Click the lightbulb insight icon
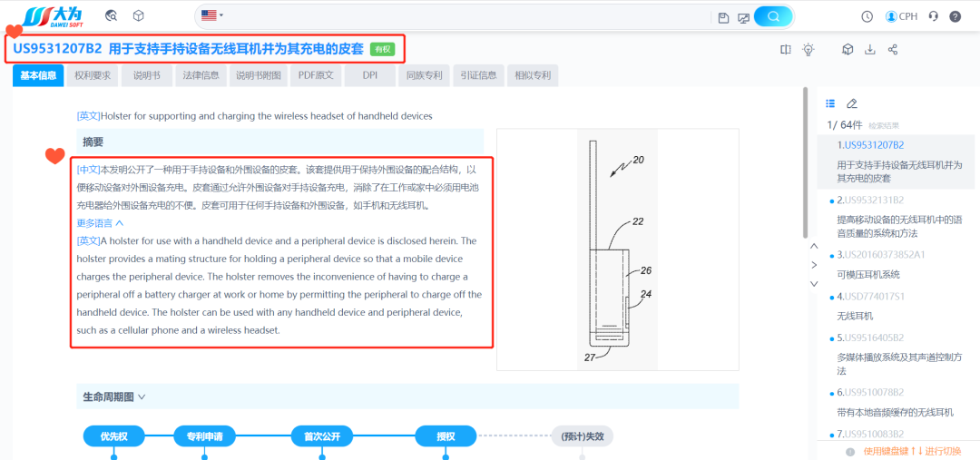Screen dimensions: 980x460 808,49
